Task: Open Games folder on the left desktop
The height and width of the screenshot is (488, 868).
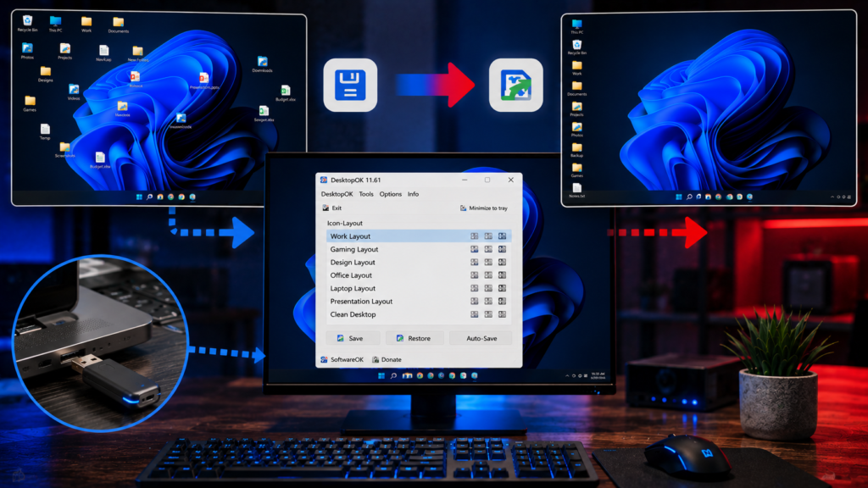Action: 30,103
